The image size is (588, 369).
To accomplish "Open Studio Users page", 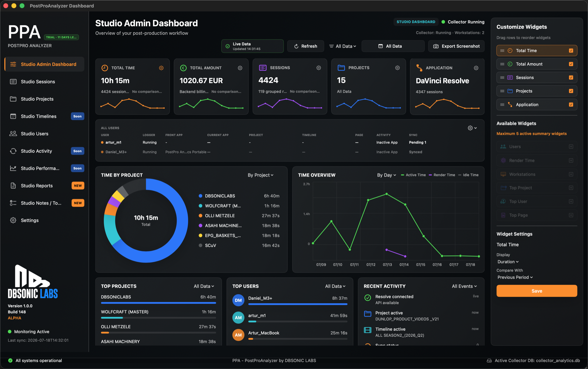I will (x=44, y=134).
